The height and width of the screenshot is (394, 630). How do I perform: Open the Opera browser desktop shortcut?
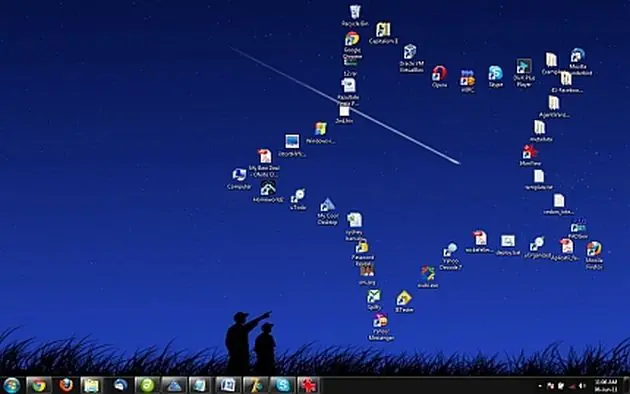(x=439, y=74)
